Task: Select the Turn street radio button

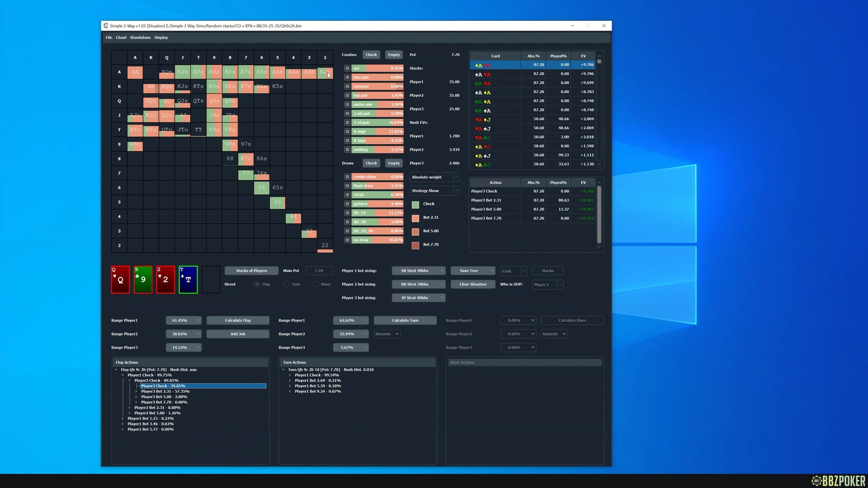Action: click(x=286, y=284)
